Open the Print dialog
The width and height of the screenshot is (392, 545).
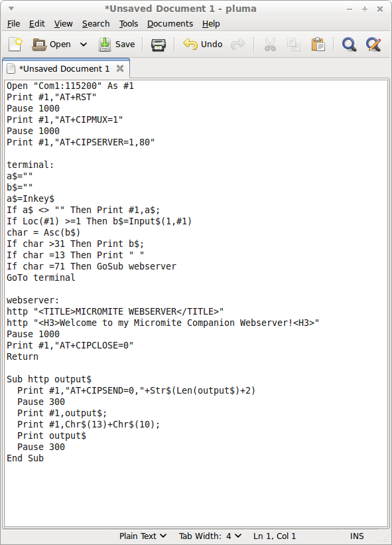(158, 44)
